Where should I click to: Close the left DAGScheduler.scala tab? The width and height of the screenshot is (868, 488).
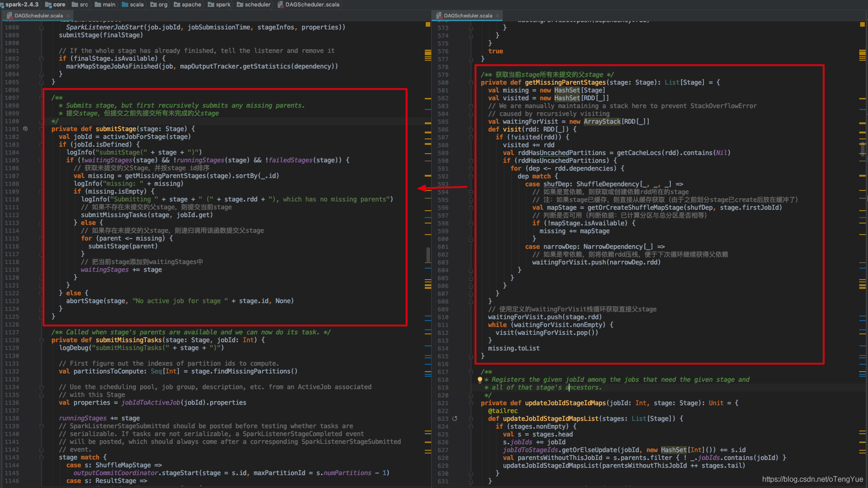coord(68,16)
